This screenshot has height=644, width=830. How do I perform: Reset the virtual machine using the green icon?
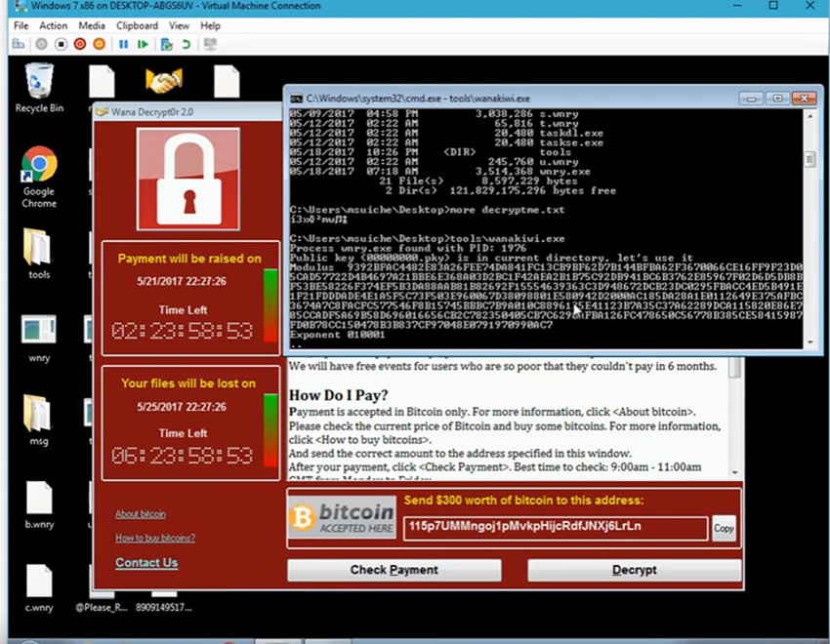tap(144, 44)
